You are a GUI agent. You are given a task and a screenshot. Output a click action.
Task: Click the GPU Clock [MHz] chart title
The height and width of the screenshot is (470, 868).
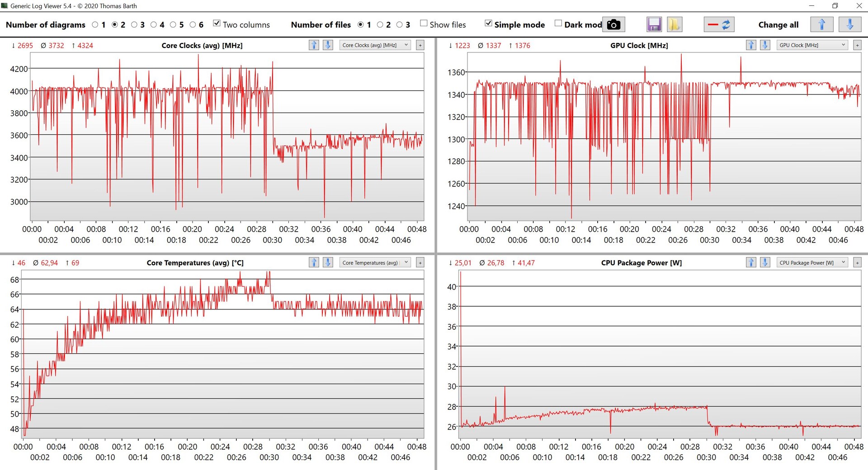click(x=639, y=46)
